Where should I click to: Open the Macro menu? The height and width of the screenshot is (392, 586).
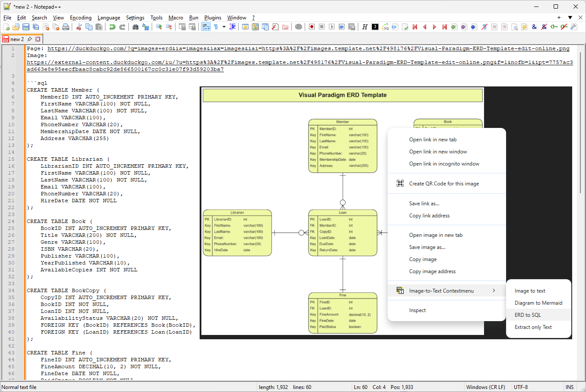(176, 18)
